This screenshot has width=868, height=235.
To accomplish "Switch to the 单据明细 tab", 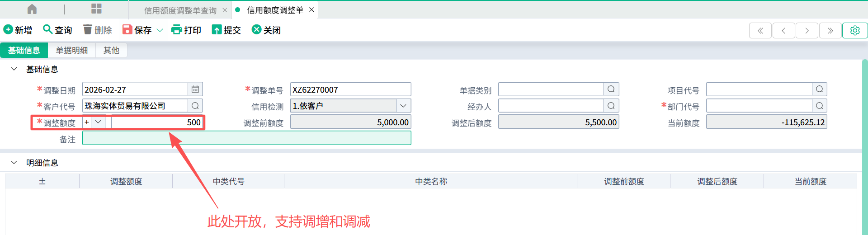I will coord(71,50).
